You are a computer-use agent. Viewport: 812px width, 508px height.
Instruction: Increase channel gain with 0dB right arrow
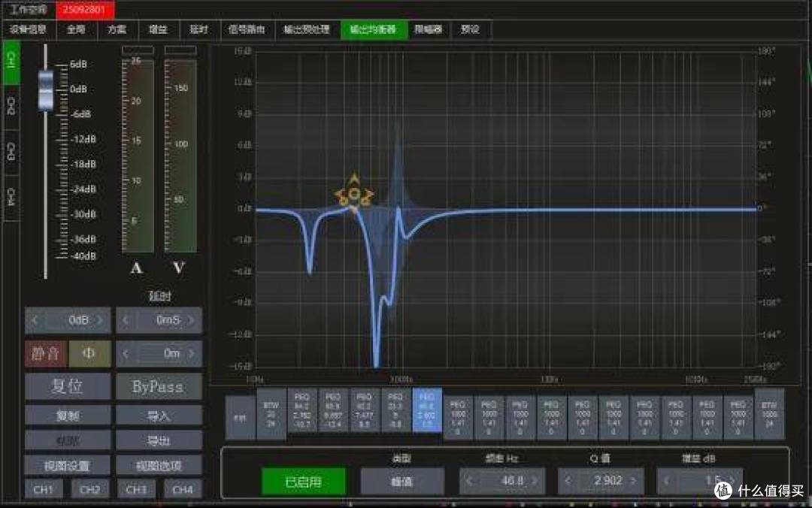pyautogui.click(x=100, y=321)
